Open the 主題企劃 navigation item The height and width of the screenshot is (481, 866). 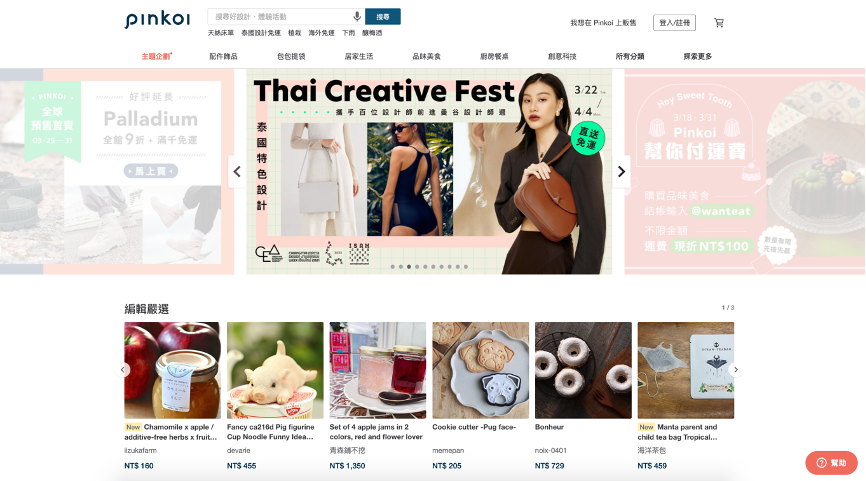point(157,56)
